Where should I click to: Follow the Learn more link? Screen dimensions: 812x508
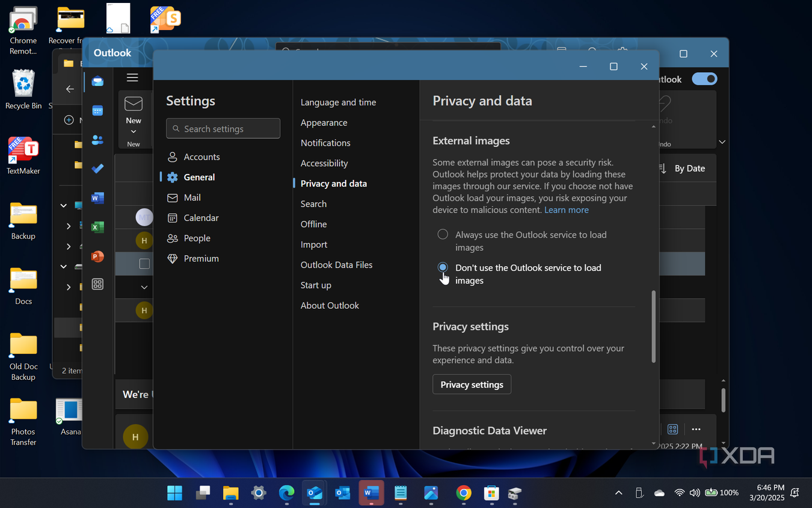[567, 210]
